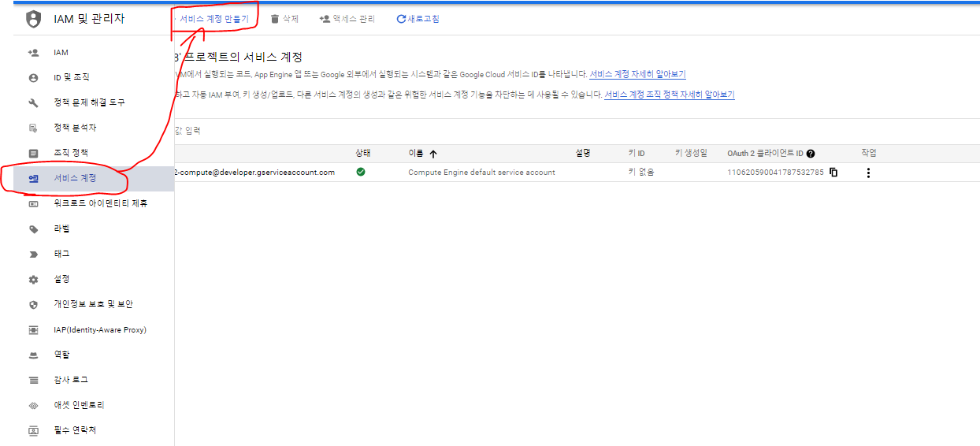Click the add-person icon beside 액세스 관리
Screen dimensions: 980x446
point(325,19)
